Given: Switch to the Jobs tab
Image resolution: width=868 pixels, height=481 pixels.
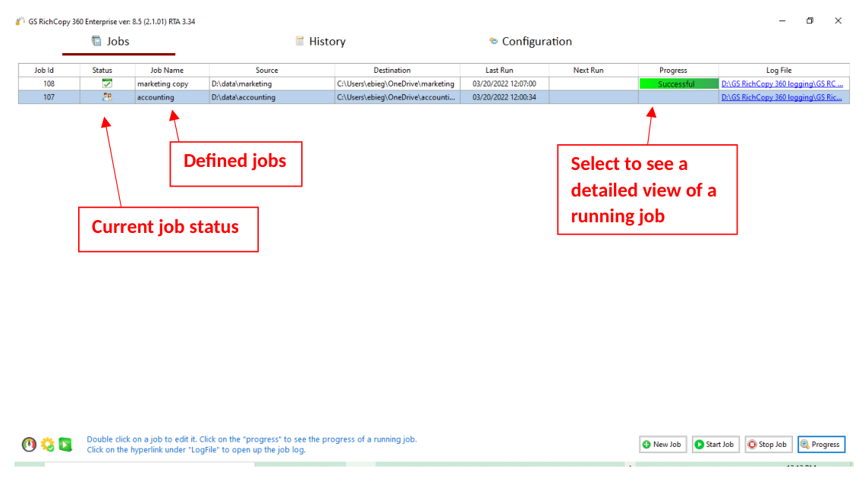Looking at the screenshot, I should point(111,42).
